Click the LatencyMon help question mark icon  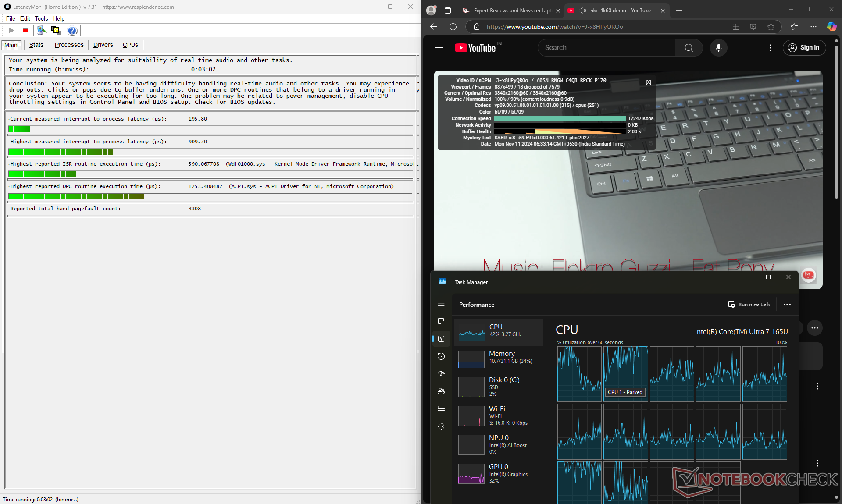point(72,30)
